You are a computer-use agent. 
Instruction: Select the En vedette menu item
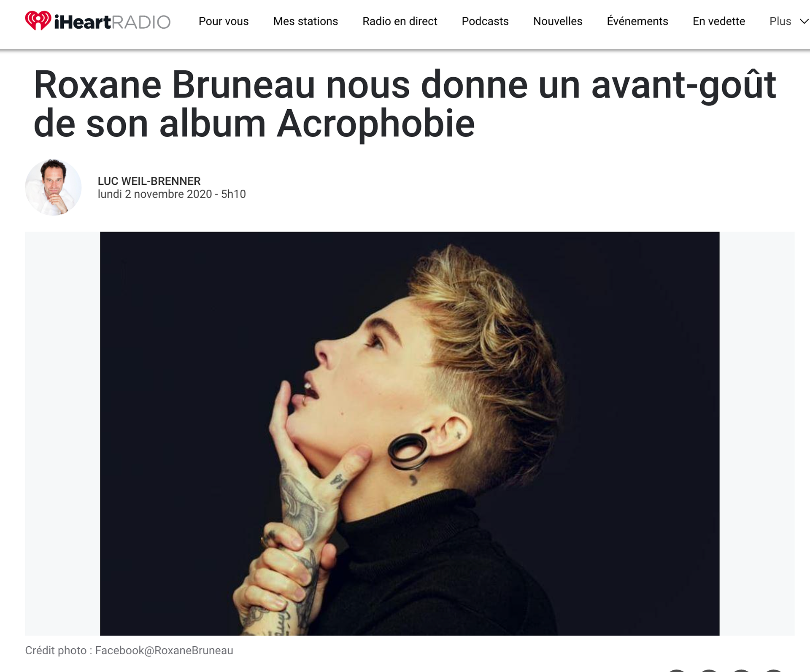[x=719, y=21]
